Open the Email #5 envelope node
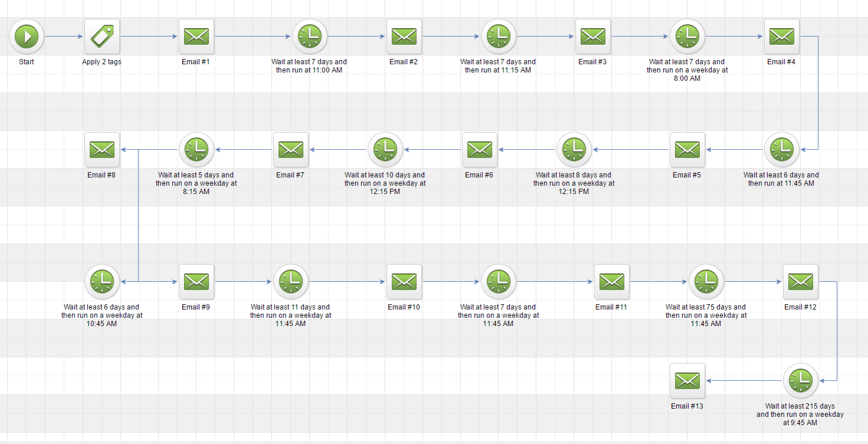Screen dimensions: 868x444 [687, 150]
